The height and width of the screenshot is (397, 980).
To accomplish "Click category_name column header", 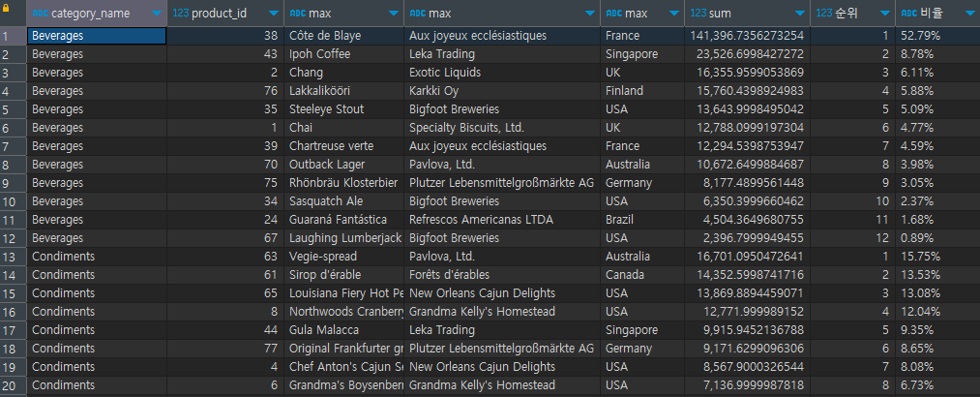I will click(x=97, y=14).
